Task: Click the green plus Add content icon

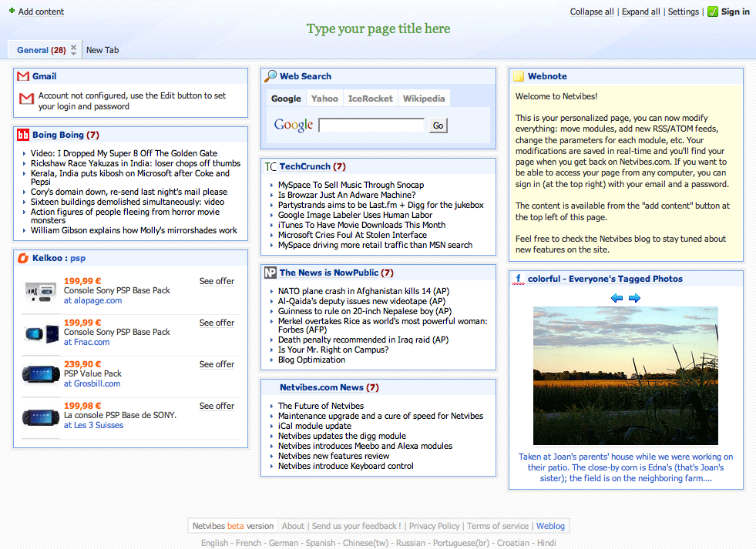Action: click(12, 11)
